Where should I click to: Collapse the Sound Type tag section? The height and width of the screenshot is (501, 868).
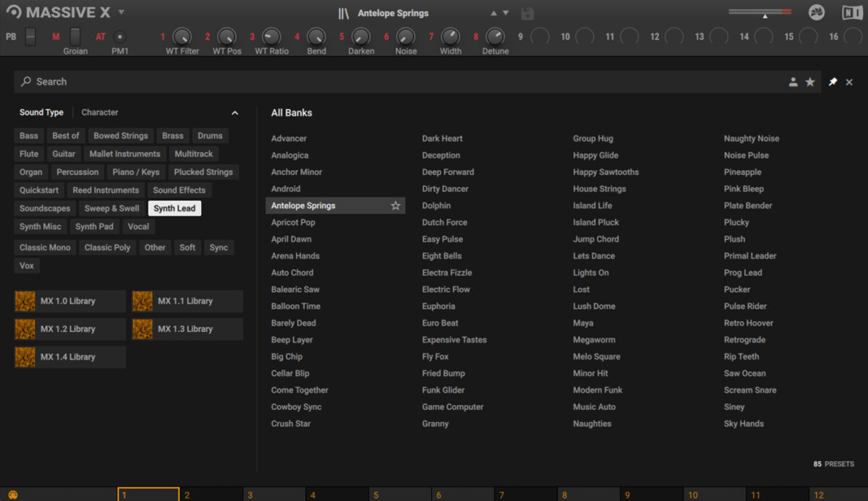point(234,113)
